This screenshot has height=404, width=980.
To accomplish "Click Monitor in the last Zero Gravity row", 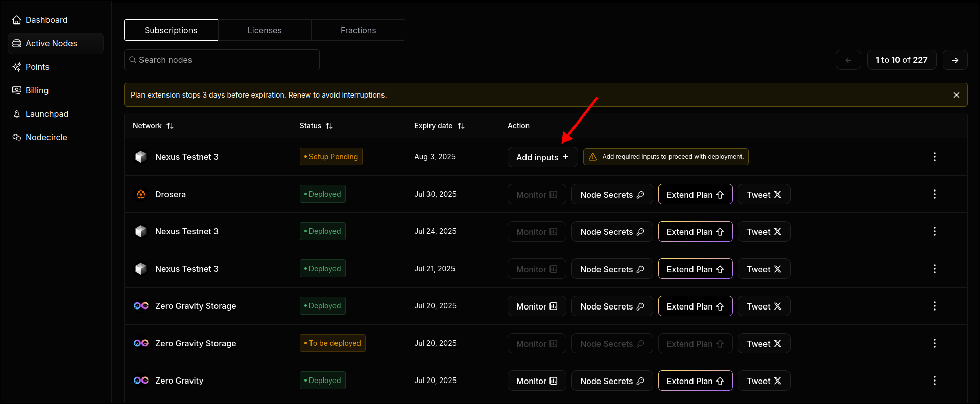I will [x=537, y=381].
